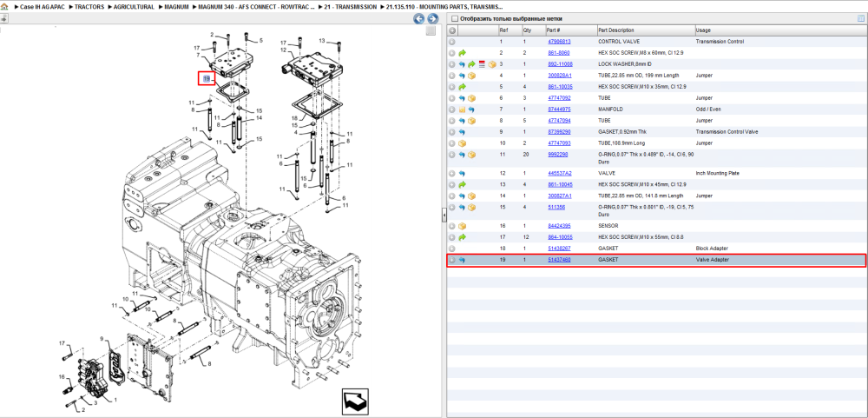Image resolution: width=868 pixels, height=418 pixels.
Task: Click callout 16 on the diagram
Action: (x=62, y=376)
